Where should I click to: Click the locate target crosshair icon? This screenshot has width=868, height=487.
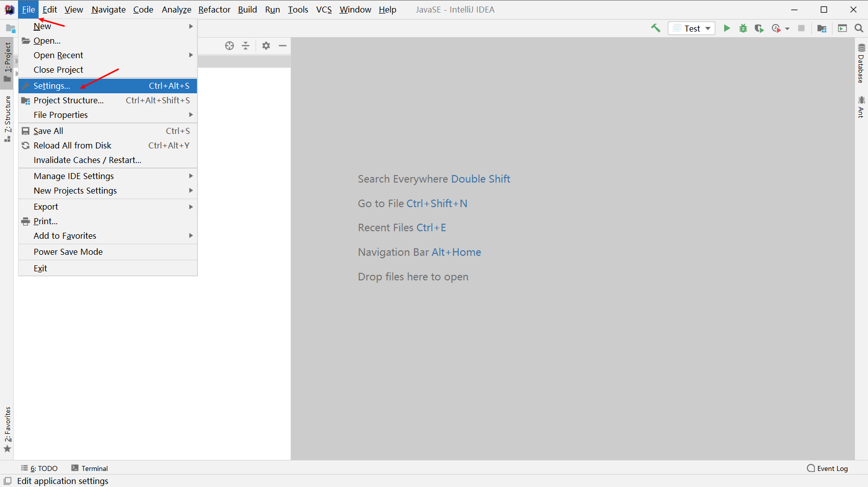[x=230, y=46]
